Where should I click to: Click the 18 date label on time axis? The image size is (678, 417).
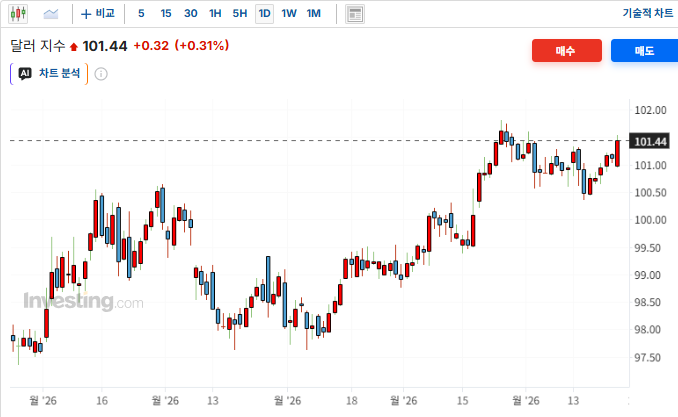point(352,401)
